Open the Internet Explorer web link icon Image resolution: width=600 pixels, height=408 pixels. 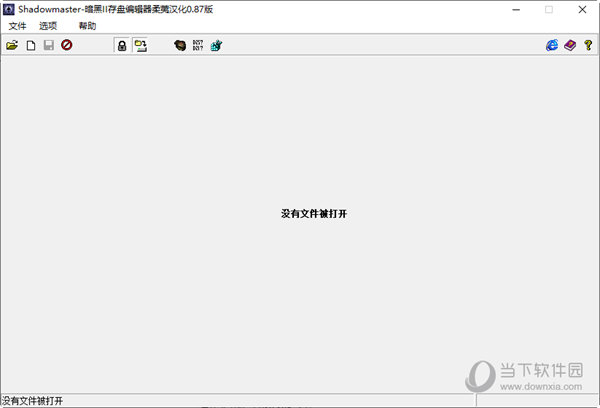coord(552,46)
